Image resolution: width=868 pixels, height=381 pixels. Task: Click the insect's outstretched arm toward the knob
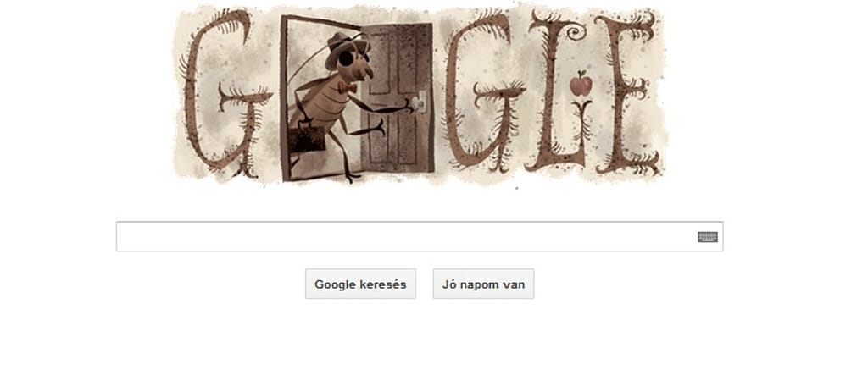pos(387,108)
